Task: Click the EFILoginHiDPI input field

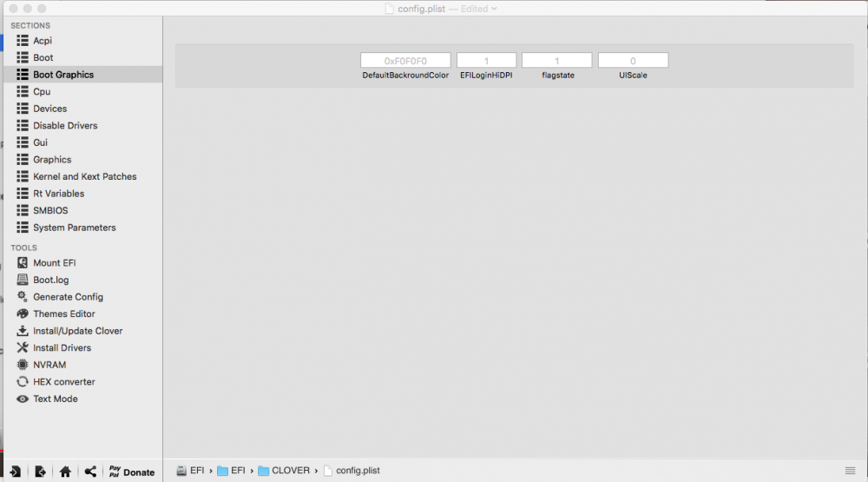Action: [486, 61]
